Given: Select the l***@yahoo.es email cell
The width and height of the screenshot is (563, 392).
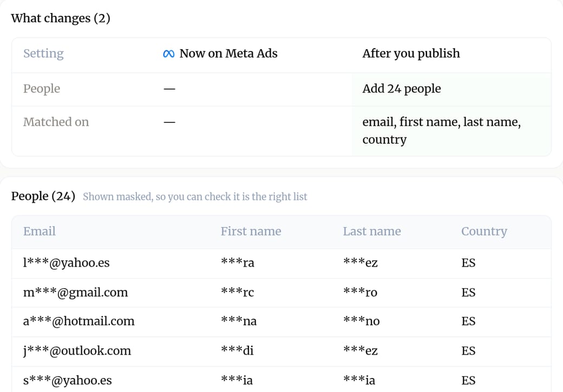Looking at the screenshot, I should pyautogui.click(x=67, y=263).
